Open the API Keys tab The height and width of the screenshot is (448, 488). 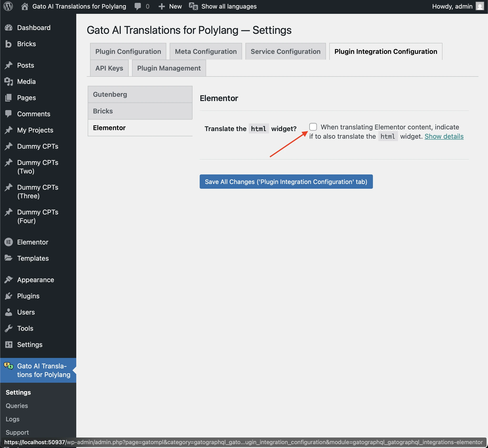pos(109,68)
